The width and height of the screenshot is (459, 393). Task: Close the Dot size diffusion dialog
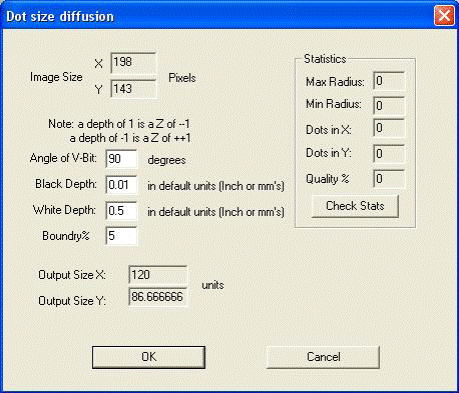pyautogui.click(x=444, y=15)
